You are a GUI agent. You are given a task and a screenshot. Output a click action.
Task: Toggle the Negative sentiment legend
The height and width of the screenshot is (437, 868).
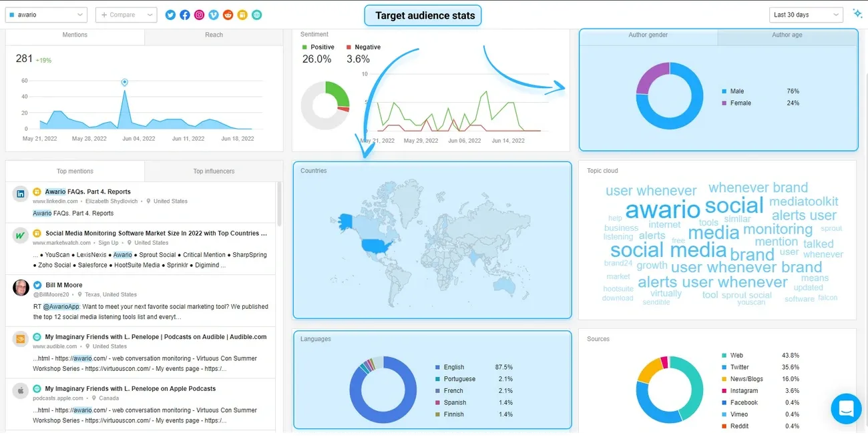pyautogui.click(x=363, y=47)
